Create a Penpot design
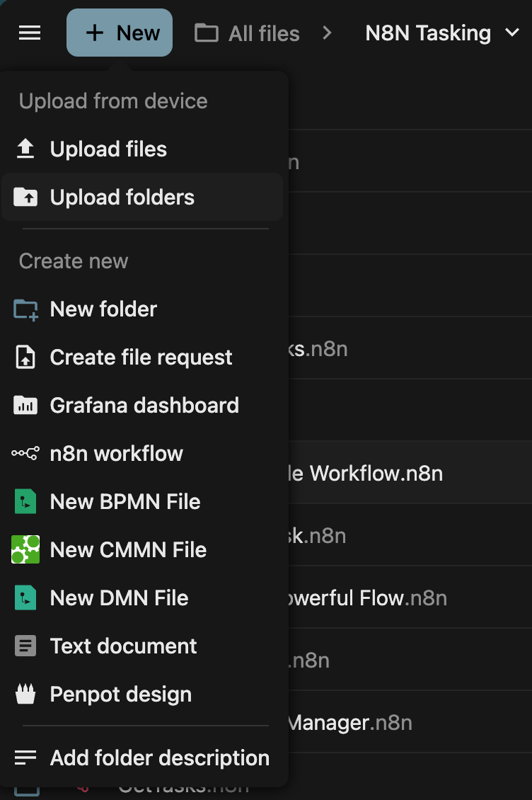Viewport: 532px width, 800px height. (x=142, y=695)
